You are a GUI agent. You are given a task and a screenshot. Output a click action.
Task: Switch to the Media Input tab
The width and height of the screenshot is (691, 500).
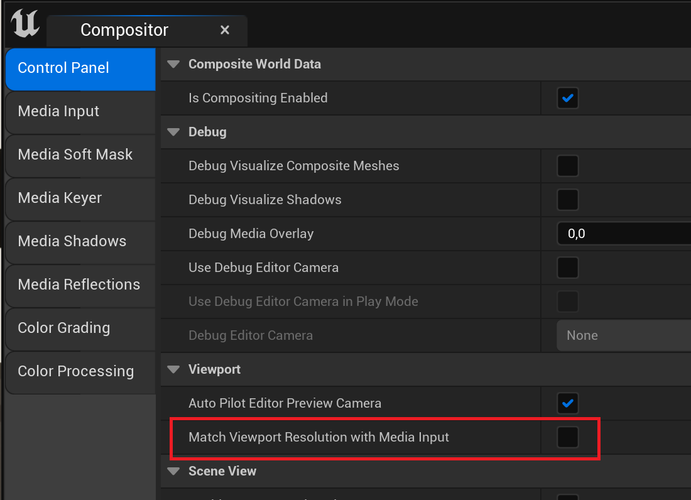58,111
